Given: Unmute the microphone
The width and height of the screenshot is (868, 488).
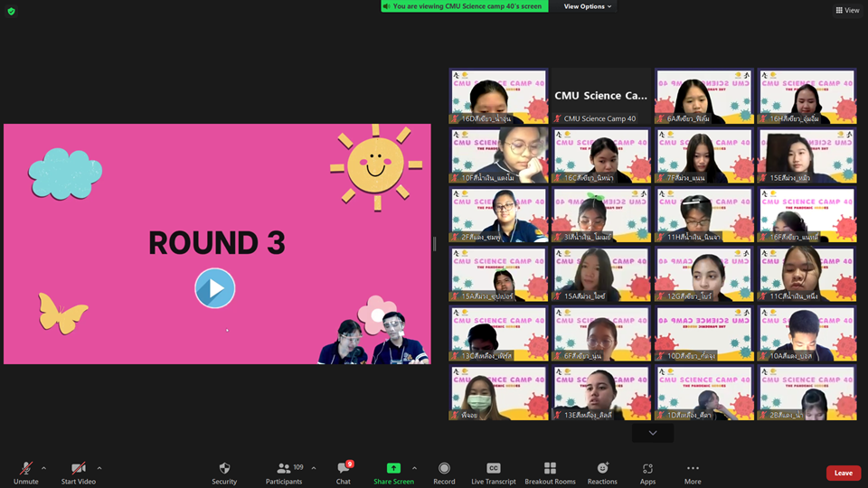Looking at the screenshot, I should 26,468.
